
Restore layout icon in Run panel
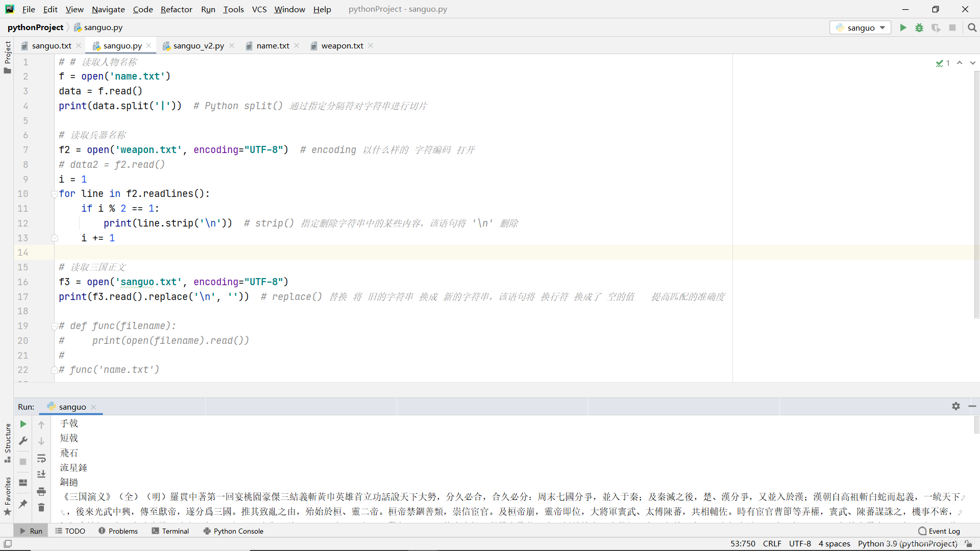click(x=23, y=483)
